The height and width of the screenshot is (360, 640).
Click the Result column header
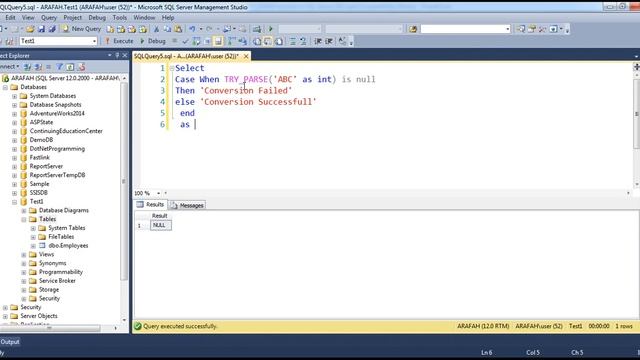coord(160,216)
